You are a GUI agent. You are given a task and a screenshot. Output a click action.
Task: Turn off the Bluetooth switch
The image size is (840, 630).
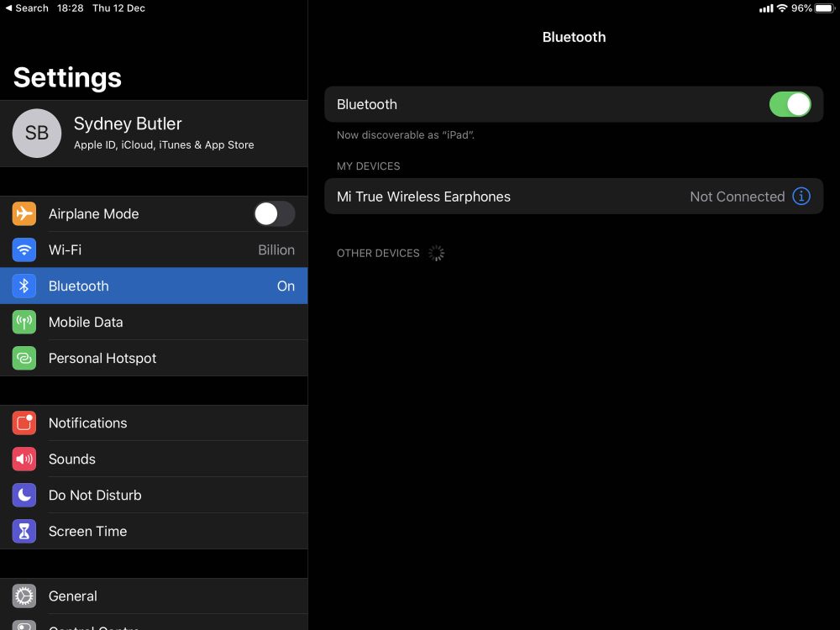point(790,104)
